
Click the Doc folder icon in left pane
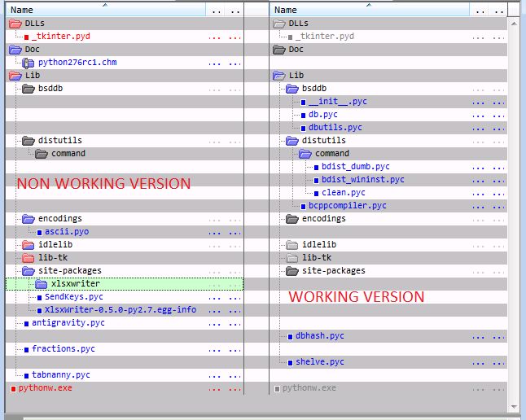(15, 50)
